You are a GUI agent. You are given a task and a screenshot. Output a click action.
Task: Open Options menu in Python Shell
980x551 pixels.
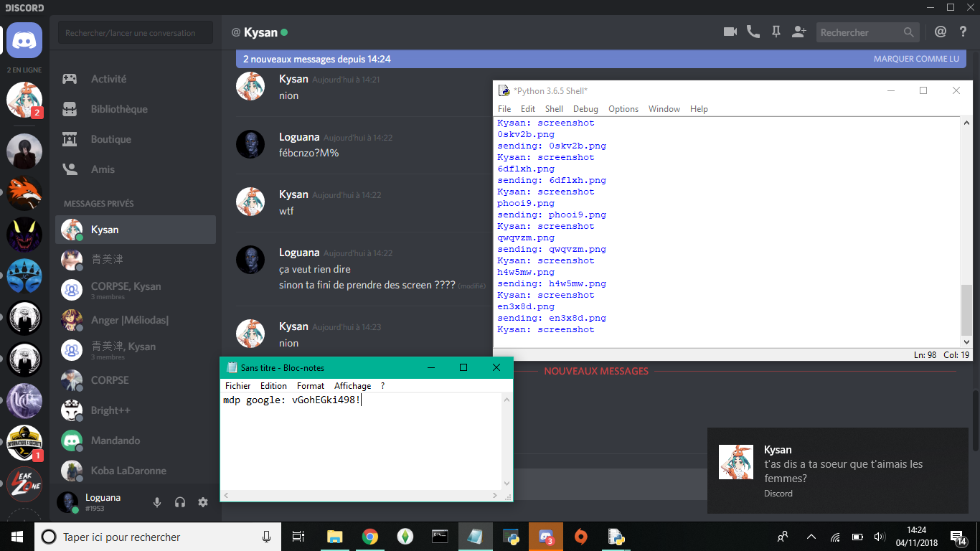click(623, 109)
